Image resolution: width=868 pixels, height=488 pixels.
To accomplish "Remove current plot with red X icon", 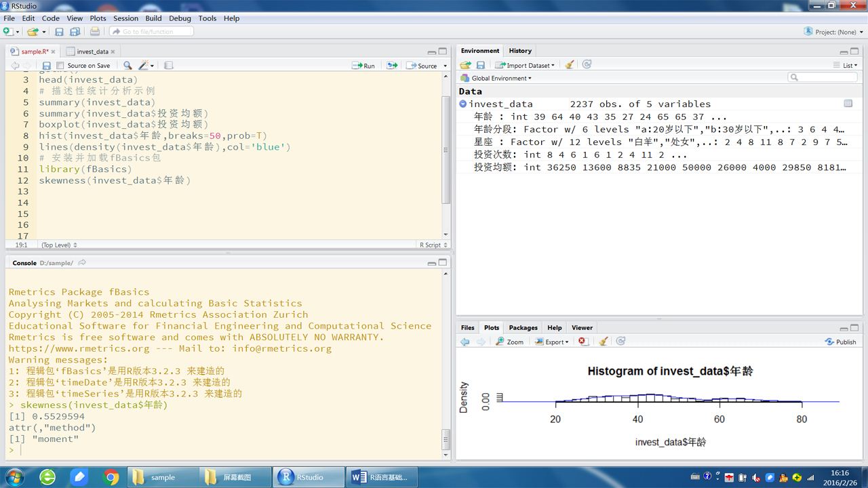I will [x=583, y=342].
